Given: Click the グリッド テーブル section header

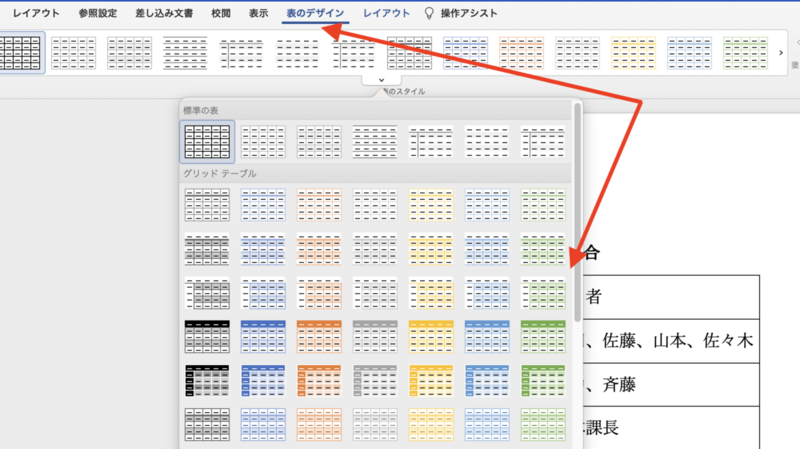Looking at the screenshot, I should (x=376, y=173).
